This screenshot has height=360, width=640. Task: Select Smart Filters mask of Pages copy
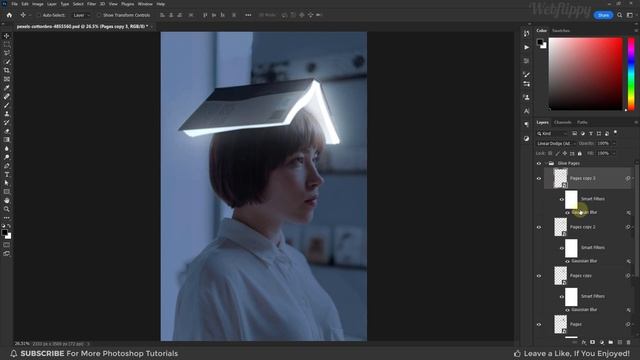pos(571,297)
